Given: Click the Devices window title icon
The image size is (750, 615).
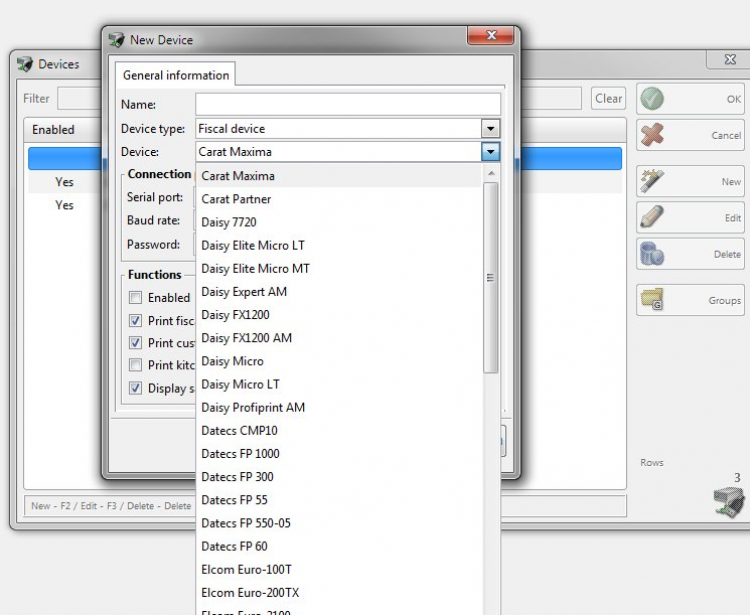Looking at the screenshot, I should [25, 64].
